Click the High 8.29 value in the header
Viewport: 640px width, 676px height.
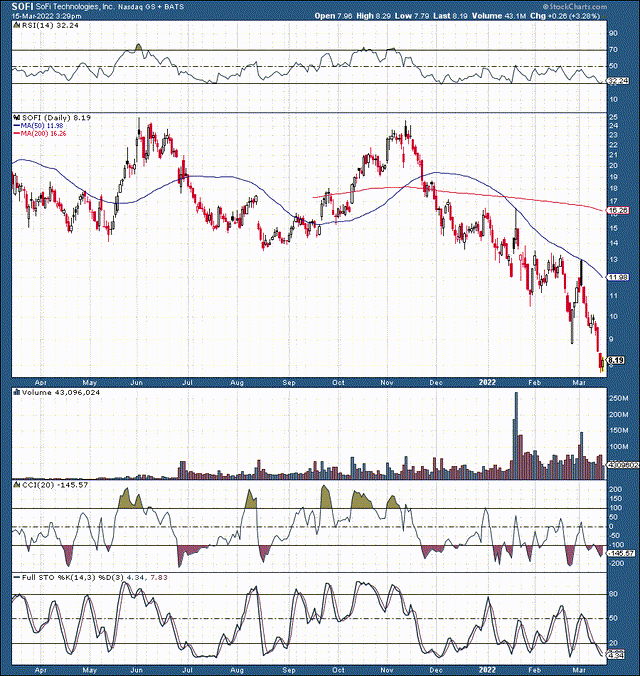pyautogui.click(x=374, y=16)
